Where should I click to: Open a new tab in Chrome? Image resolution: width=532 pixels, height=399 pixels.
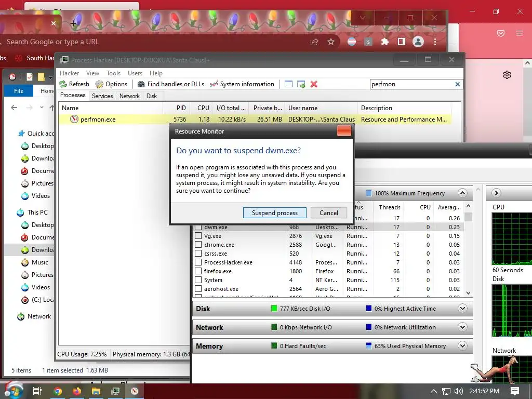click(x=73, y=23)
